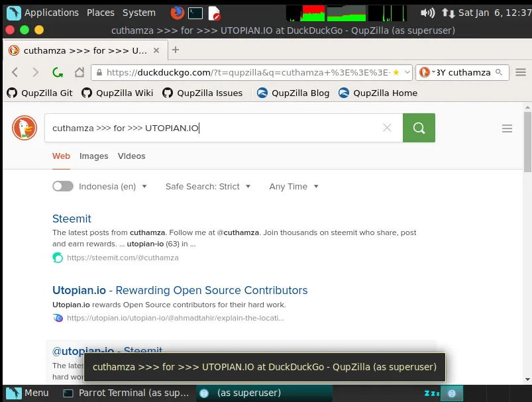Toggle the Indonesia region switch
The width and height of the screenshot is (532, 402).
[x=63, y=186]
